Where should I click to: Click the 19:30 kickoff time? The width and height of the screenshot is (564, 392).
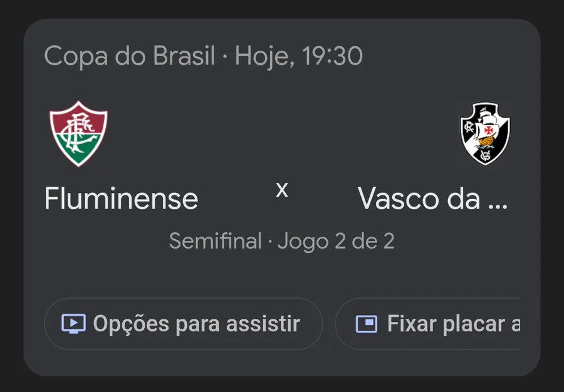coord(333,57)
